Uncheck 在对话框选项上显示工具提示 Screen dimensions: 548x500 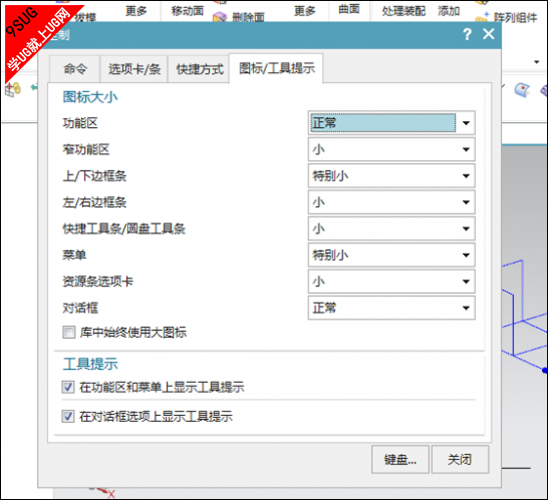[x=68, y=416]
